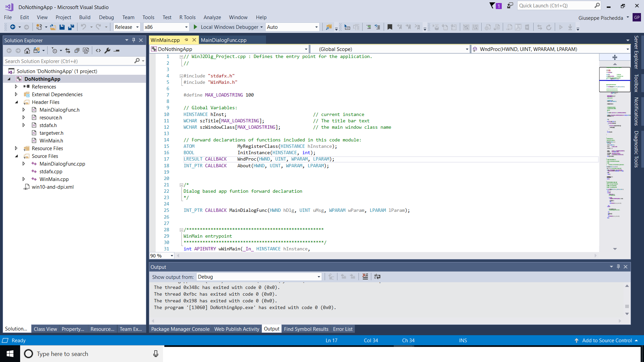Image resolution: width=644 pixels, height=362 pixels.
Task: Toggle a bookmark with the bookmark icon
Action: [x=390, y=27]
